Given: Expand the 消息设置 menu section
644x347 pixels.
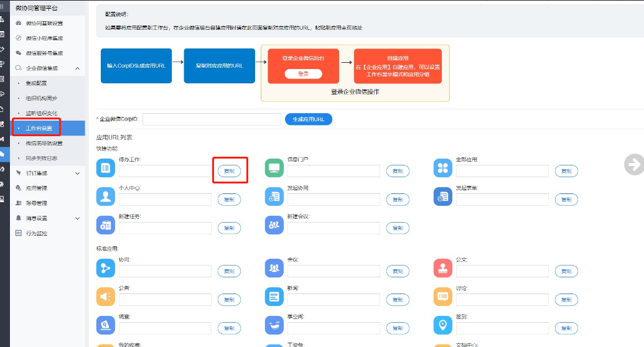Looking at the screenshot, I should (77, 218).
